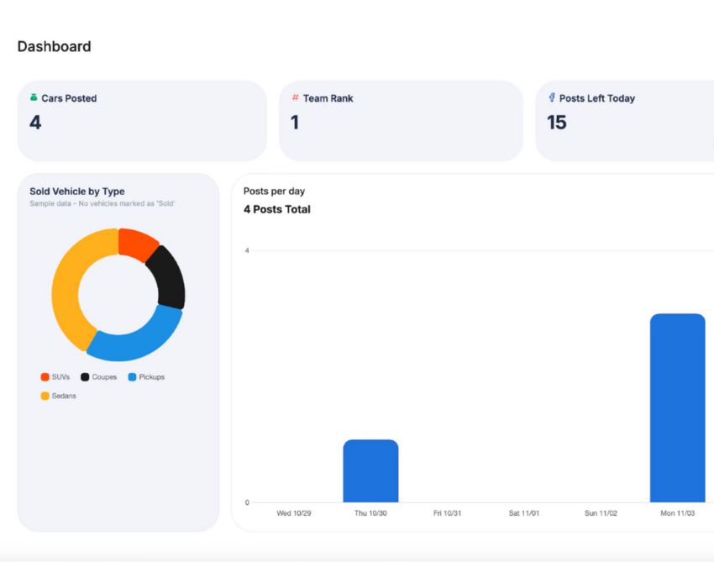Toggle the Pickups legend entry
Screen dimensions: 714x588
pos(146,376)
